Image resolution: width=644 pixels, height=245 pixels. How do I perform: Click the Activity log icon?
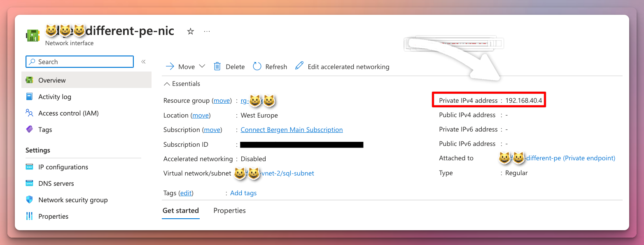[29, 97]
